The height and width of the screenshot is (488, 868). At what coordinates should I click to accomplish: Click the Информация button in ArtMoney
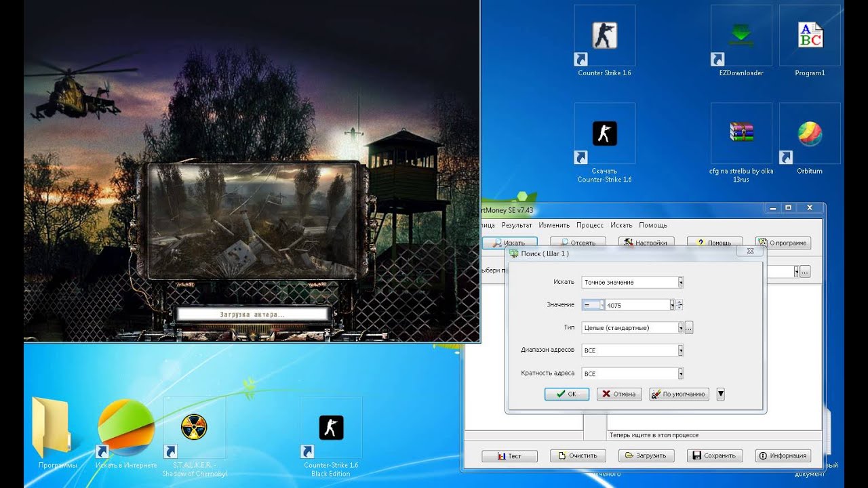tap(783, 456)
